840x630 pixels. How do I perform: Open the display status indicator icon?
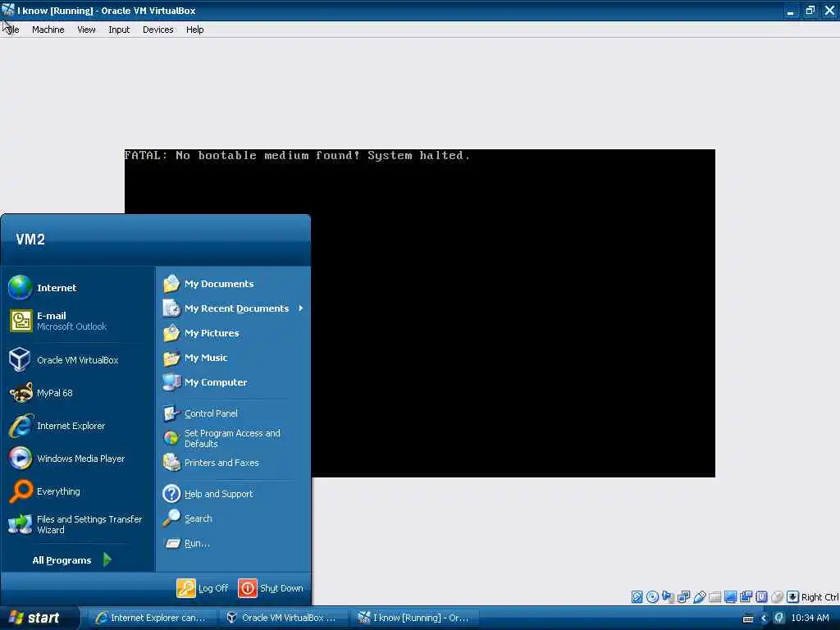point(730,597)
